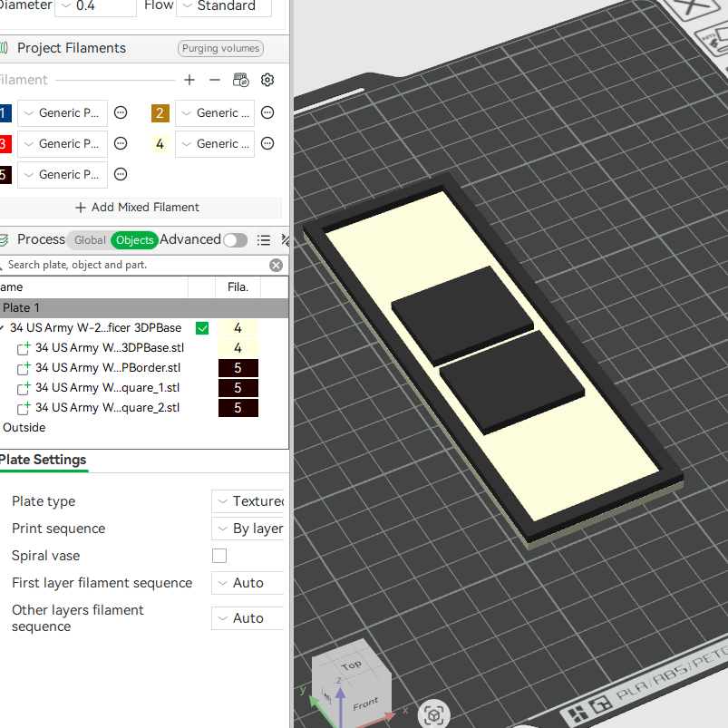Select Plate 1 row in object list
The width and height of the screenshot is (728, 728).
(144, 308)
